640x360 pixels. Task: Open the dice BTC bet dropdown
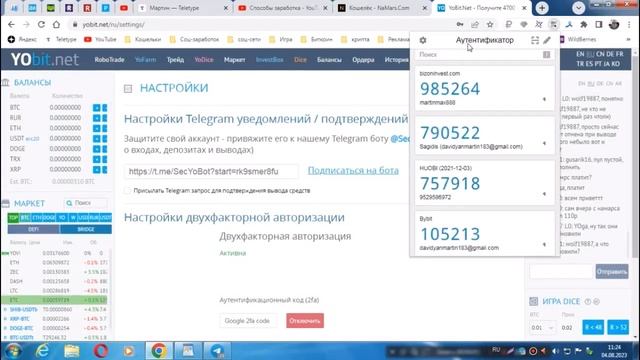tap(542, 328)
